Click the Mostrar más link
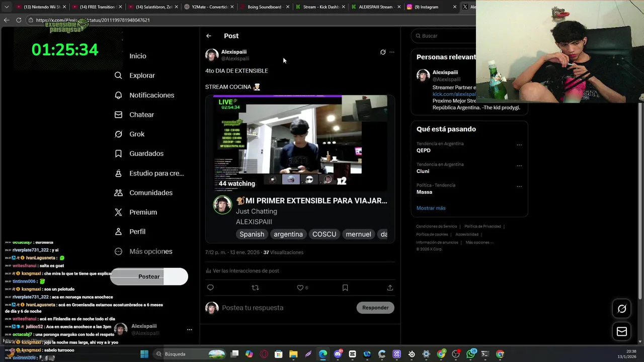 (x=431, y=208)
